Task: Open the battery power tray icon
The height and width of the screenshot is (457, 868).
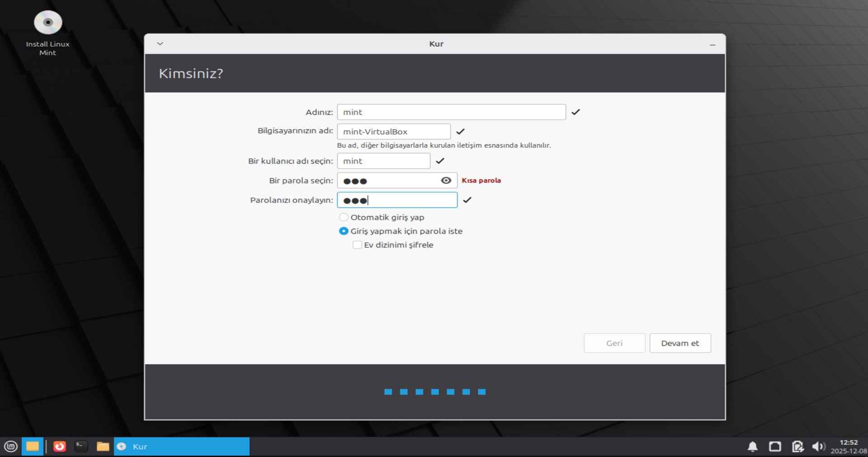Action: (797, 447)
